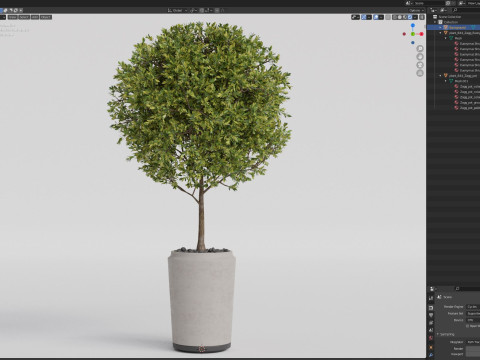This screenshot has width=480, height=360.
Task: Open the Global transform orientation dropdown
Action: click(177, 10)
